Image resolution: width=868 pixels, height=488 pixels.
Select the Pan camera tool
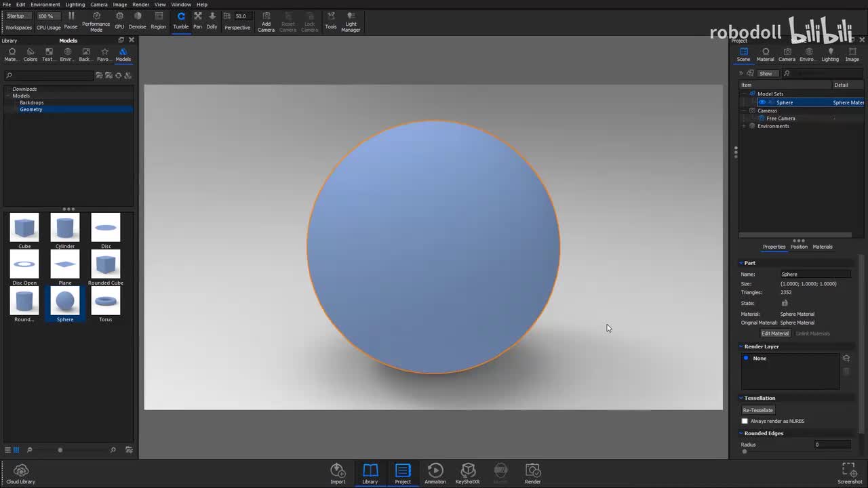point(197,20)
